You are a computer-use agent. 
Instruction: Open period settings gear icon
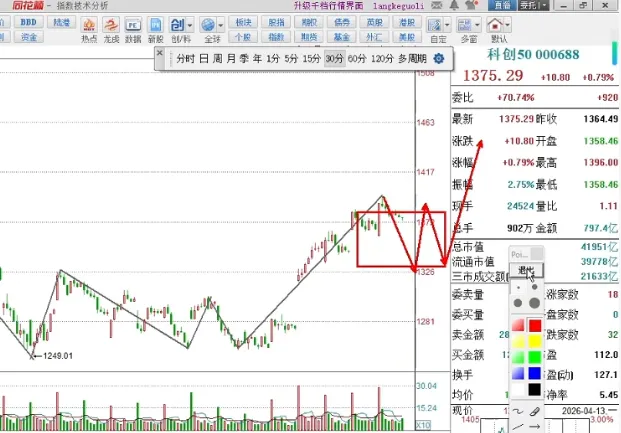point(438,59)
